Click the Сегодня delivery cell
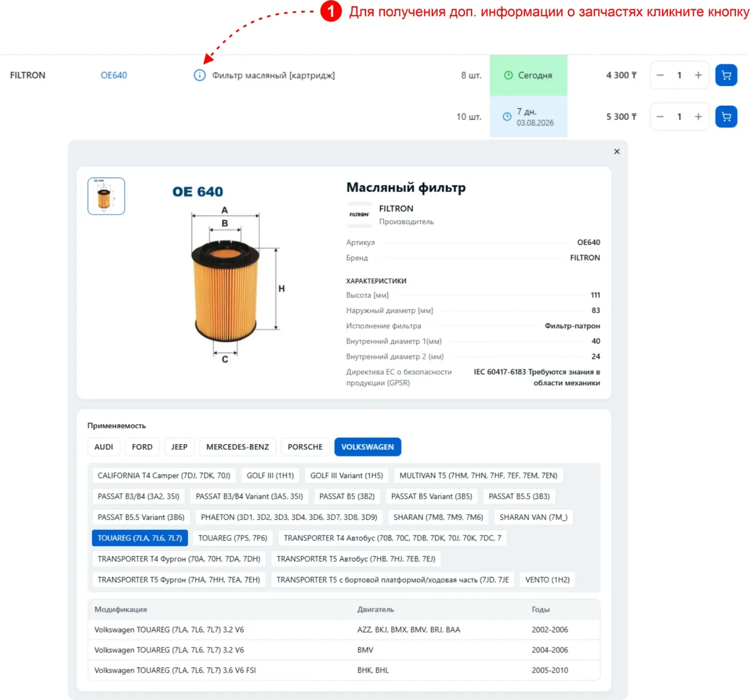Viewport: 750px width, 700px height. pos(528,75)
